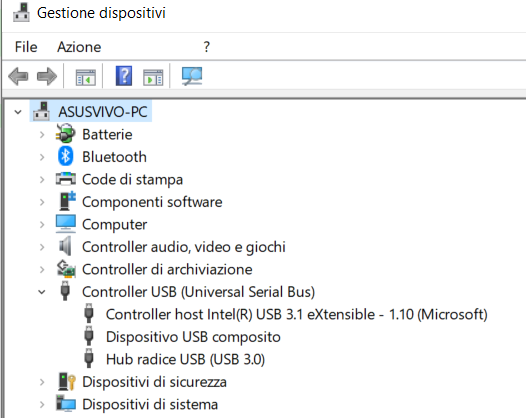Click the audio controller speaker icon

(65, 246)
